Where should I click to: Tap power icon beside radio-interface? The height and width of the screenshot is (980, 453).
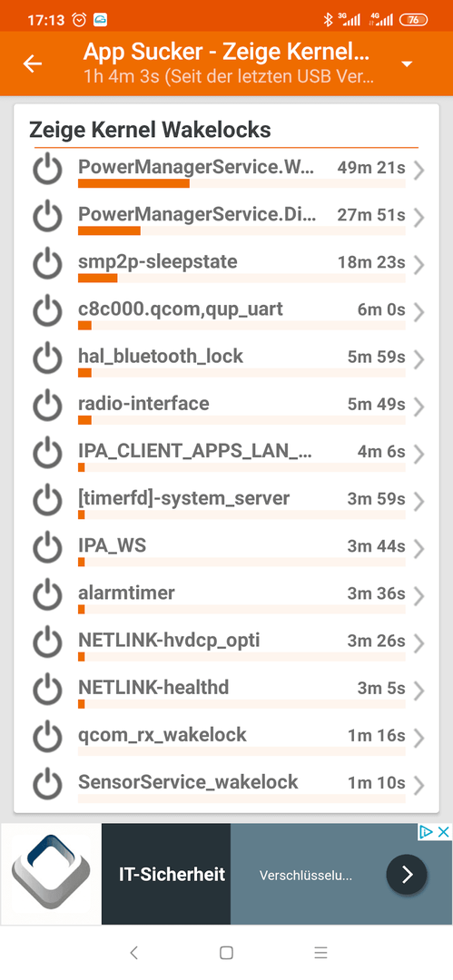[x=47, y=407]
